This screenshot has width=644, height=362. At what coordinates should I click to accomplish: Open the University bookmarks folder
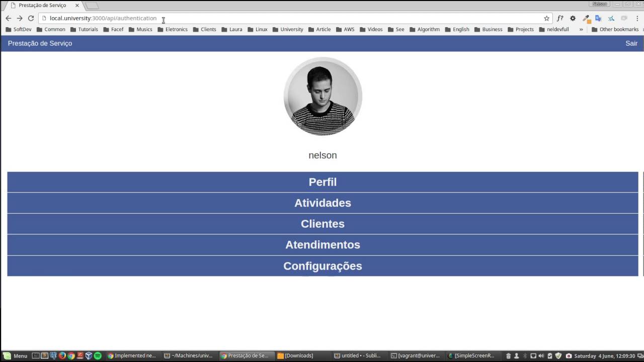pos(288,29)
